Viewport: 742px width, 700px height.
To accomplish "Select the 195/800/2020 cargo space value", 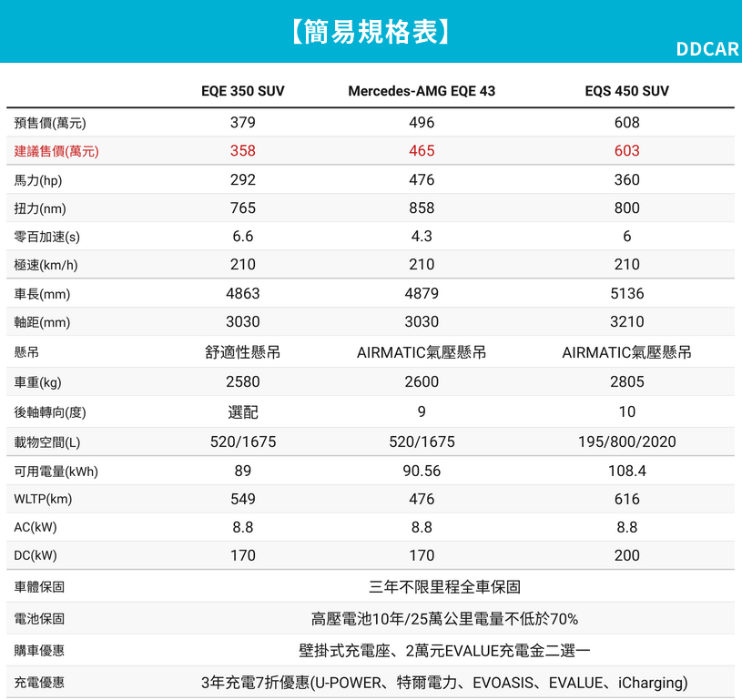I will click(x=626, y=442).
